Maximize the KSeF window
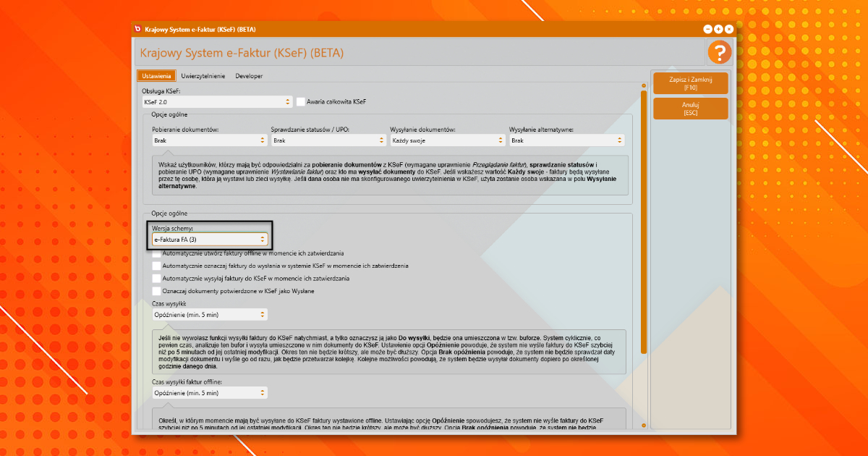The width and height of the screenshot is (868, 456). pyautogui.click(x=718, y=29)
